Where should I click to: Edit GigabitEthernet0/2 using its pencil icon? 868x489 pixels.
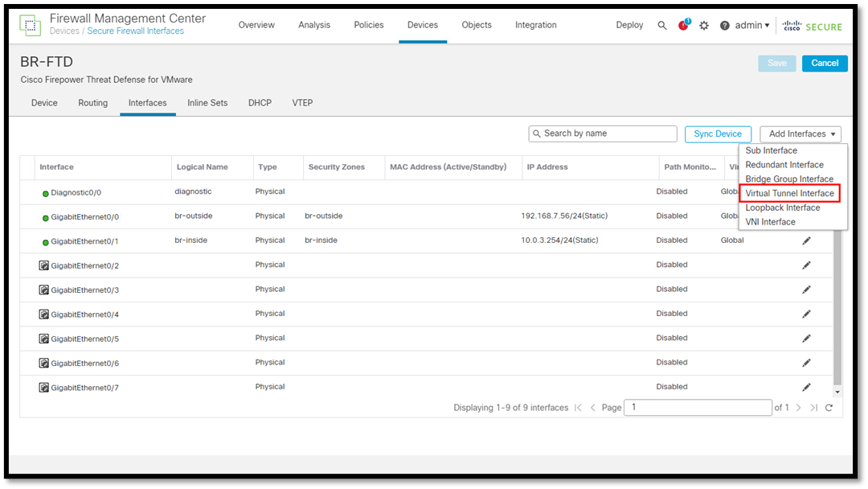click(806, 264)
